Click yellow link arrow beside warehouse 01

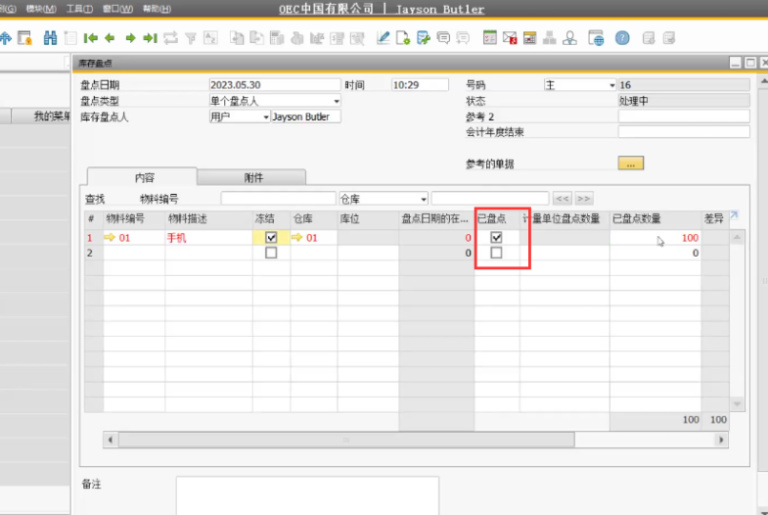pyautogui.click(x=297, y=238)
